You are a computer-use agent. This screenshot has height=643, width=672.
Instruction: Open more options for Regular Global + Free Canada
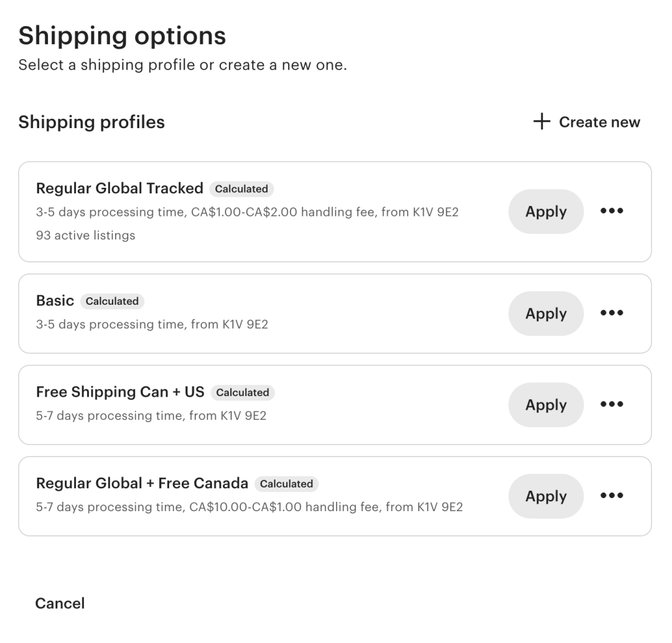click(612, 496)
